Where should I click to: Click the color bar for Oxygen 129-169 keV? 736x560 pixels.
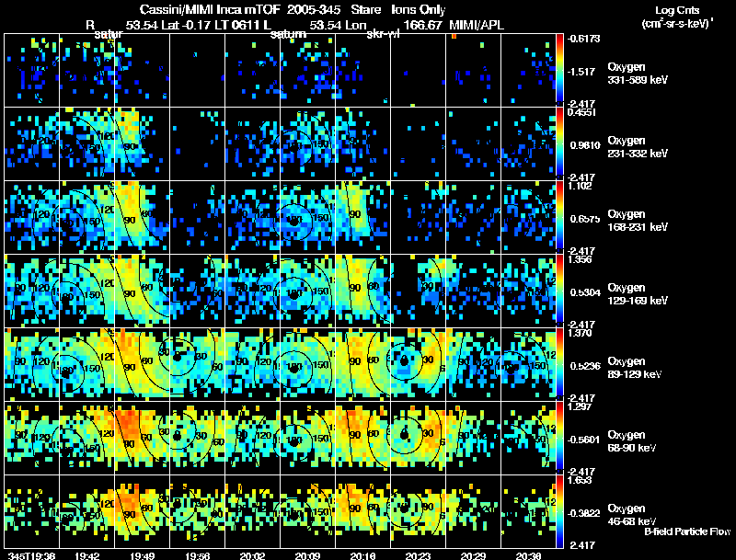[x=559, y=291]
